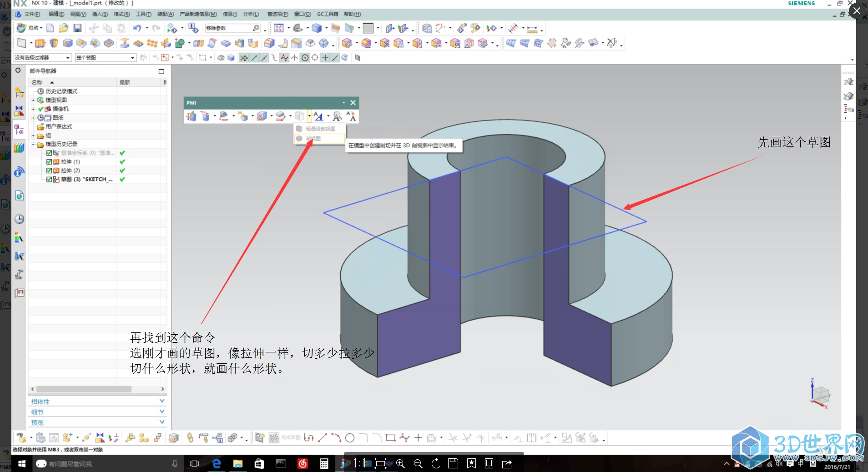Toggle the enable snap points option
The image size is (868, 472).
[x=244, y=58]
